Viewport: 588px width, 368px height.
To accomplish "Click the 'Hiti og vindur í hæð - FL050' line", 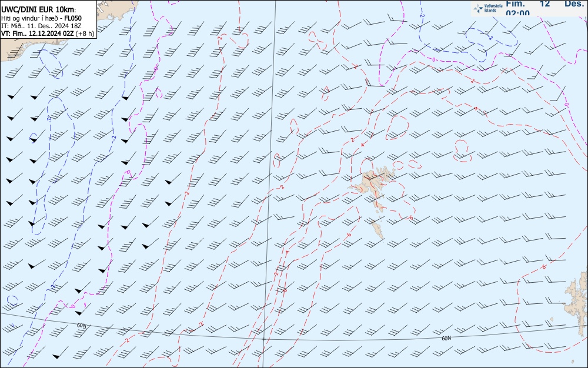I will [x=41, y=18].
